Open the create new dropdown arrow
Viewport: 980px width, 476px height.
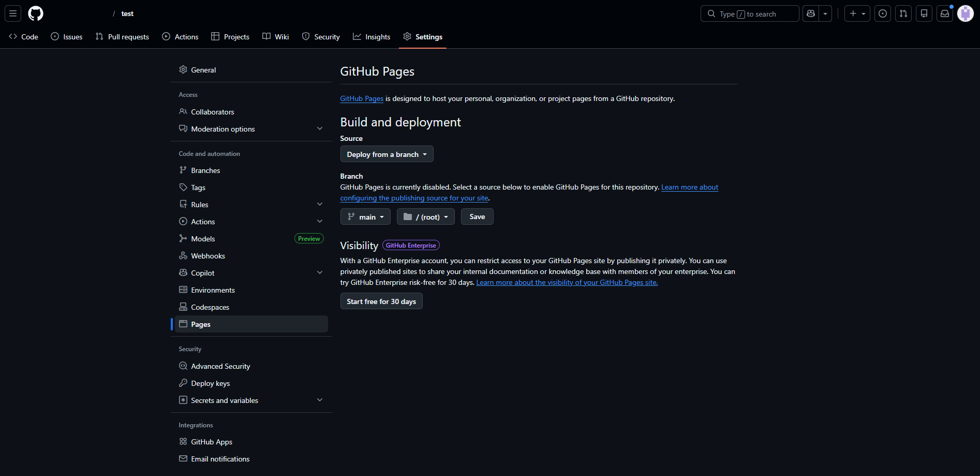(863, 13)
